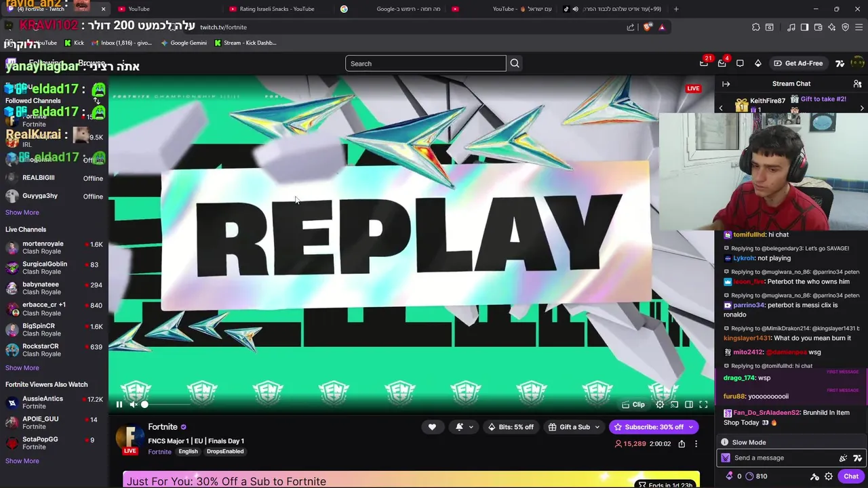This screenshot has height=488, width=868.
Task: Open the Brave Shields lion icon
Action: click(x=648, y=27)
